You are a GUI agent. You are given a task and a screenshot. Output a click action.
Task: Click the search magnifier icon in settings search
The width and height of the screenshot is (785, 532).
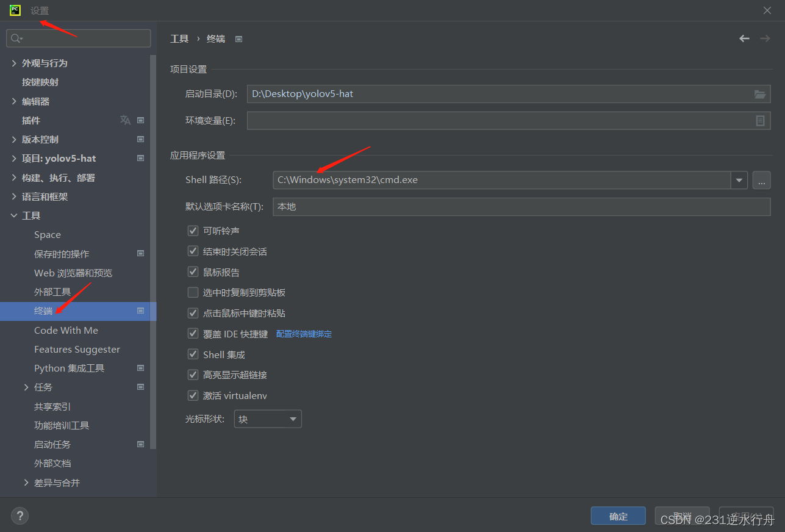coord(16,38)
